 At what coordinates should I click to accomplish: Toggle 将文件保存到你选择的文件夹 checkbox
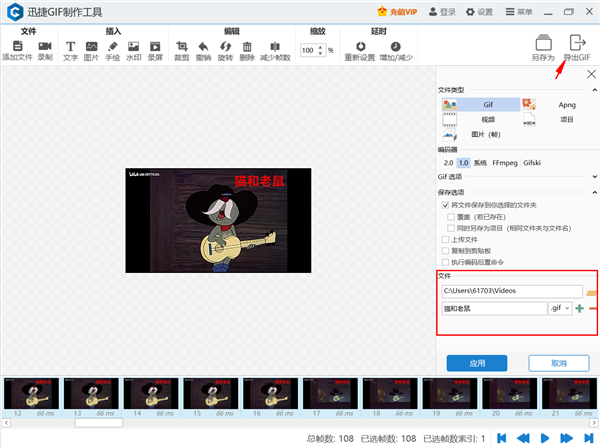click(x=445, y=205)
